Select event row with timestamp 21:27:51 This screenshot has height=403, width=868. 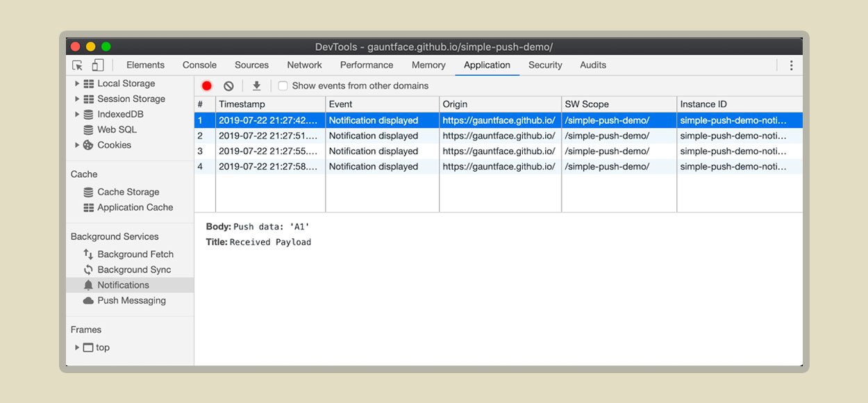(498, 135)
